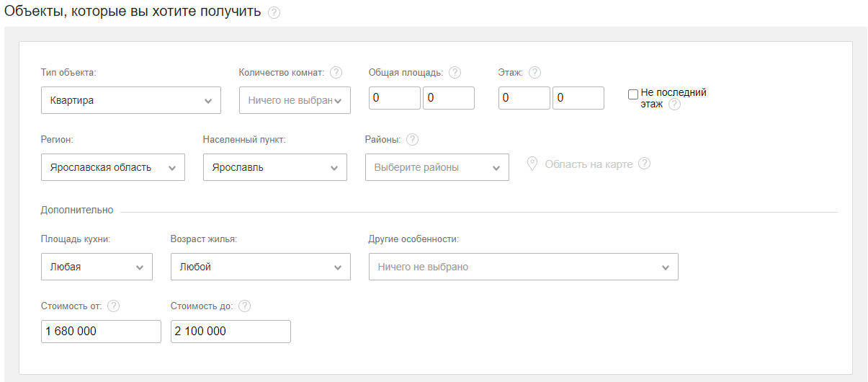The height and width of the screenshot is (382, 868).
Task: Expand Населенный пункт dropdown showing Ярославль
Action: coord(274,167)
